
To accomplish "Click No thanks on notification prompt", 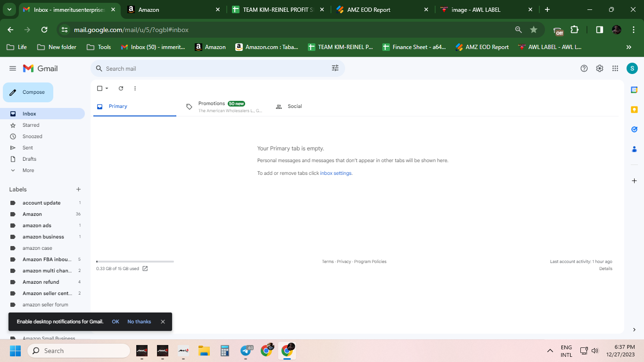I will pyautogui.click(x=139, y=321).
